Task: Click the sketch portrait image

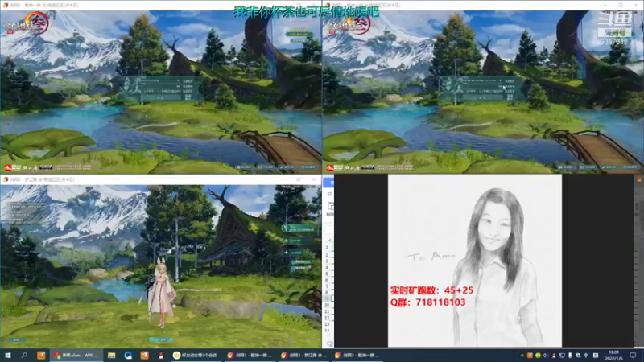Action: click(475, 261)
